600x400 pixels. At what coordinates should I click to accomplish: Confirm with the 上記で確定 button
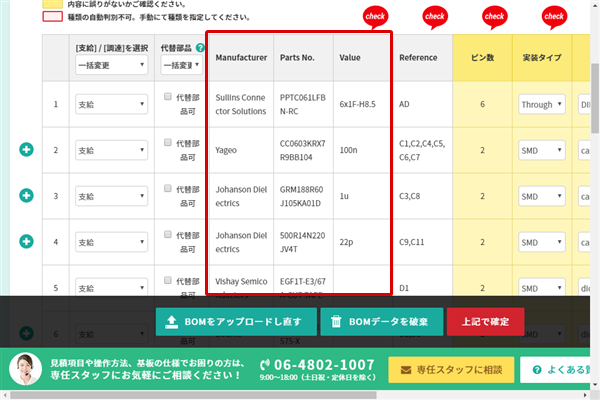485,322
